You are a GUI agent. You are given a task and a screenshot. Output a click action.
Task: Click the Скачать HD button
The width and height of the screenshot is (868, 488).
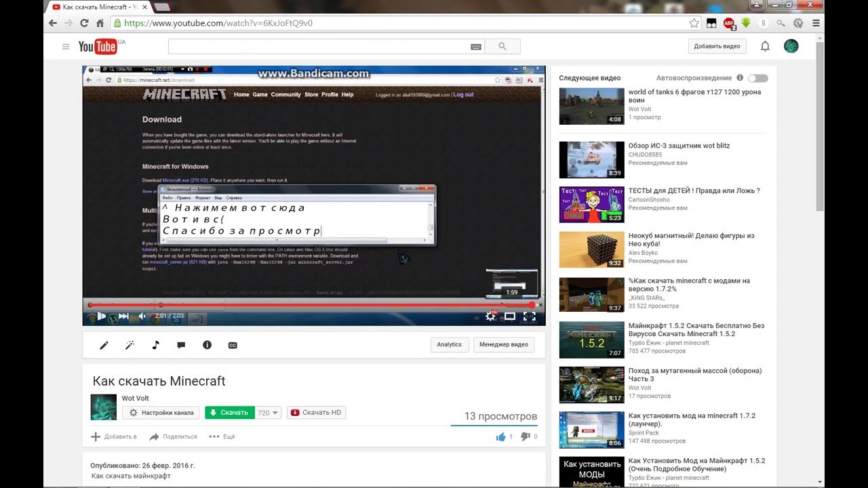coord(317,412)
